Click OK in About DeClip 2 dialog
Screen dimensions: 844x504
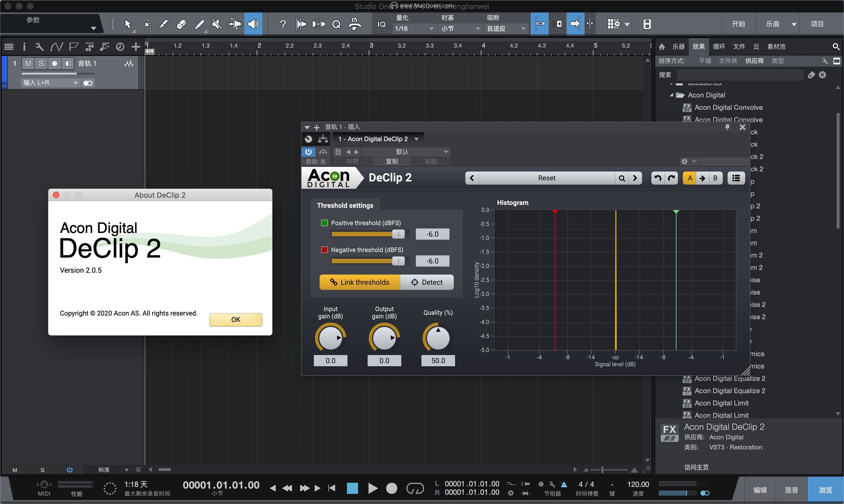(236, 319)
